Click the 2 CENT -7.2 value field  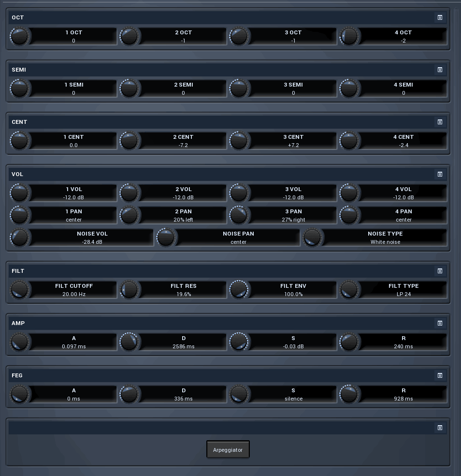tap(183, 141)
